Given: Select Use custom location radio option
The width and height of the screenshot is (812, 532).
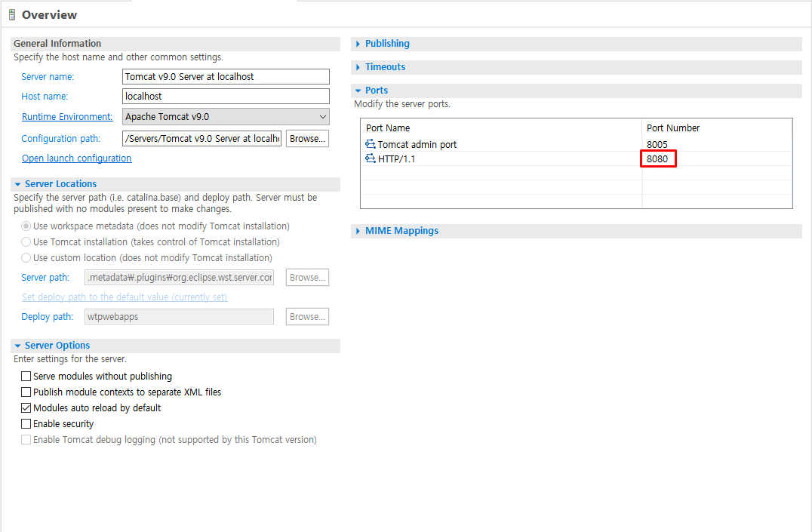Looking at the screenshot, I should tap(26, 257).
